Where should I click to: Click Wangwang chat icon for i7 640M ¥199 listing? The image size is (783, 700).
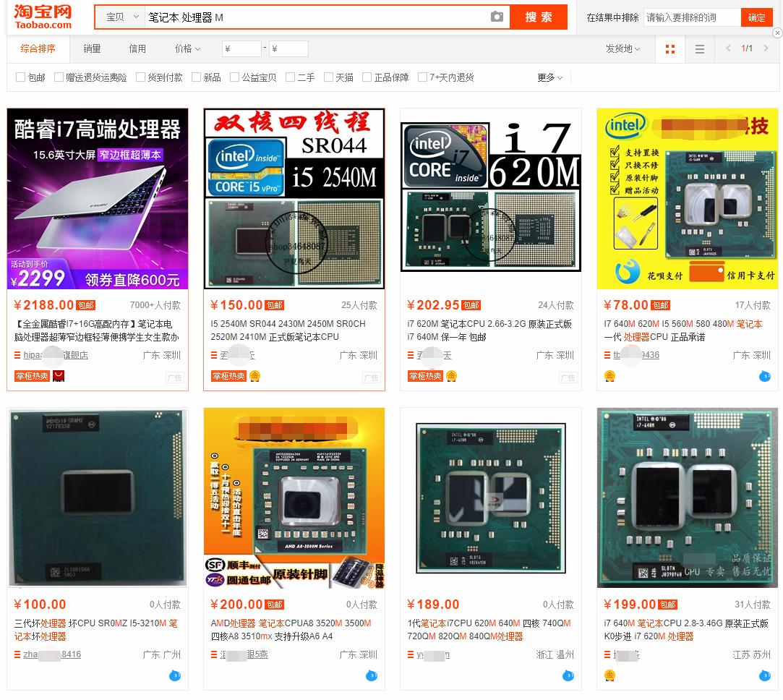click(x=764, y=675)
